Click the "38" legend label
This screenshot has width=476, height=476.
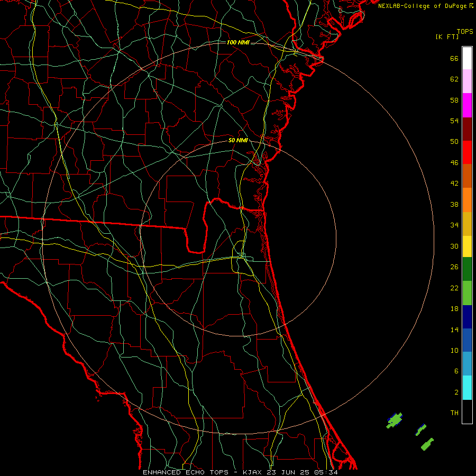(454, 204)
